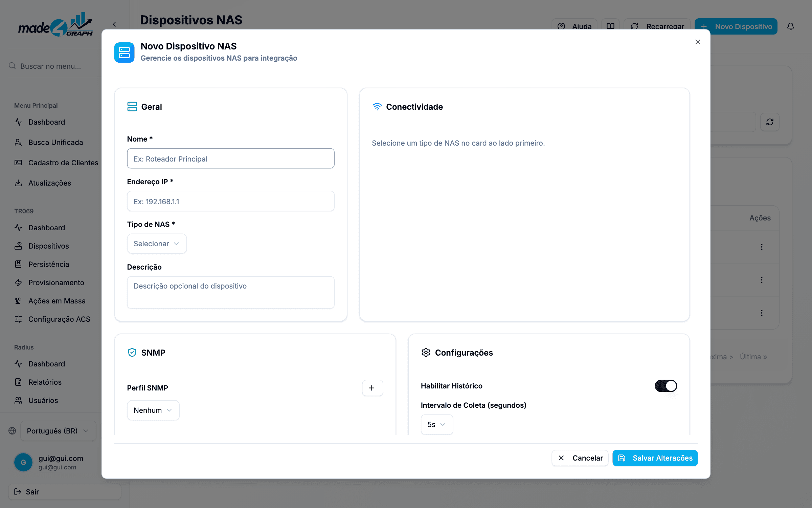The height and width of the screenshot is (508, 812).
Task: Click the blue server icon in the dialog header
Action: [124, 52]
